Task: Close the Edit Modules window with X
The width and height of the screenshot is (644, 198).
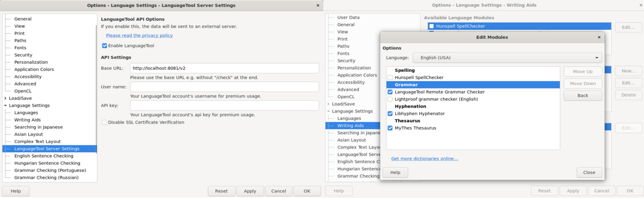Action: [x=599, y=37]
